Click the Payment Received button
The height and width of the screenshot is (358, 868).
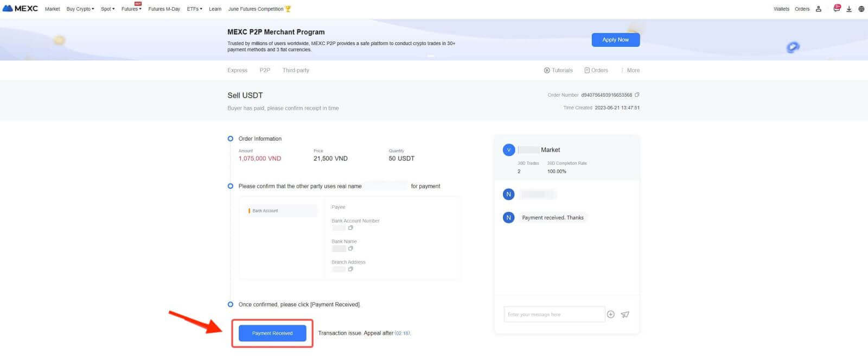[272, 333]
